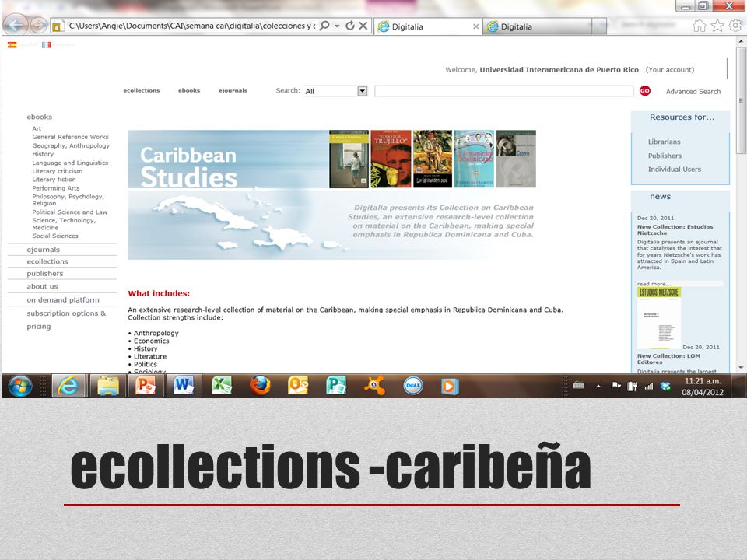Open Publisher from the taskbar

point(336,386)
